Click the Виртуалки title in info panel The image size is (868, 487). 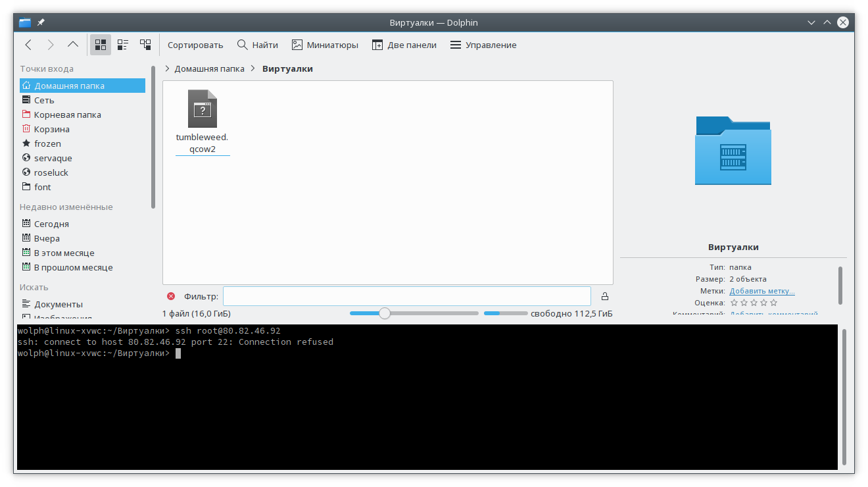coord(733,247)
